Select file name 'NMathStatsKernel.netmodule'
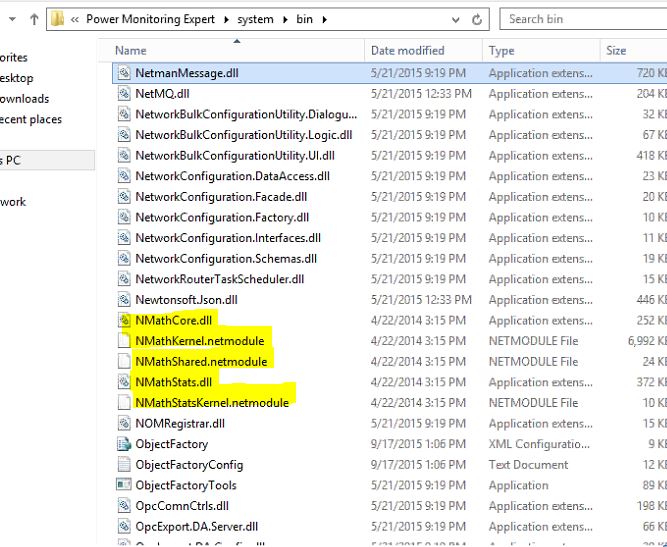667x547 pixels. tap(212, 403)
